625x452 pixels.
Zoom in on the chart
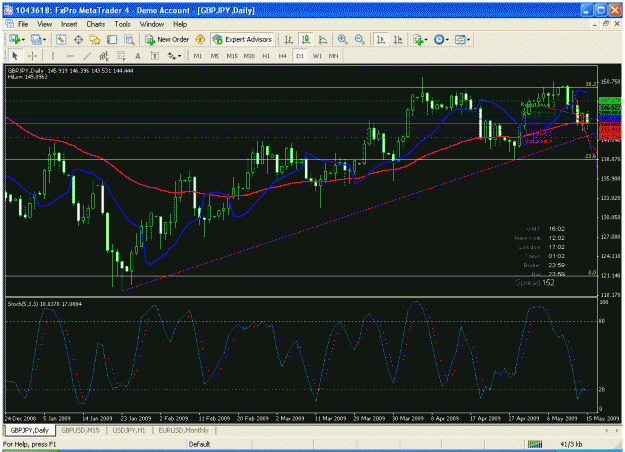[x=342, y=39]
